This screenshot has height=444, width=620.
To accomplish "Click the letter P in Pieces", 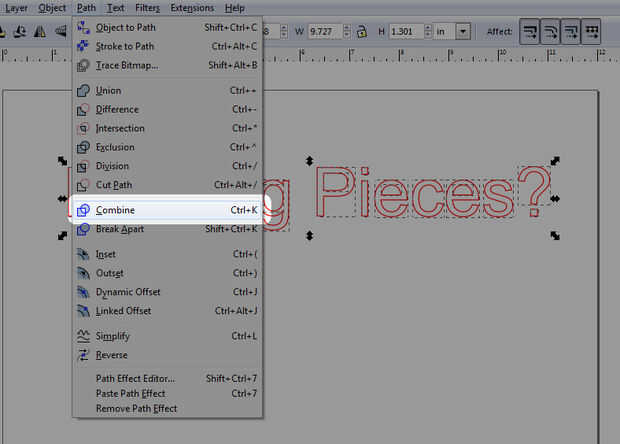I will [335, 191].
